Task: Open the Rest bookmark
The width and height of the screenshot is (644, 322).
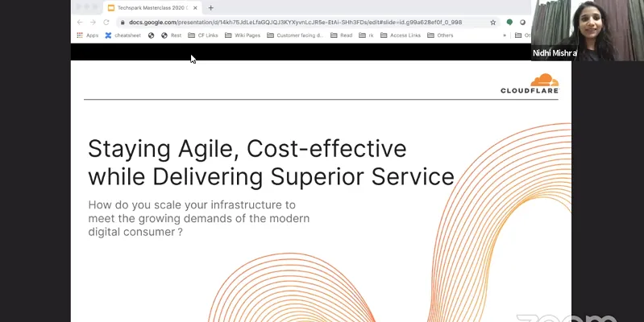Action: (171, 35)
